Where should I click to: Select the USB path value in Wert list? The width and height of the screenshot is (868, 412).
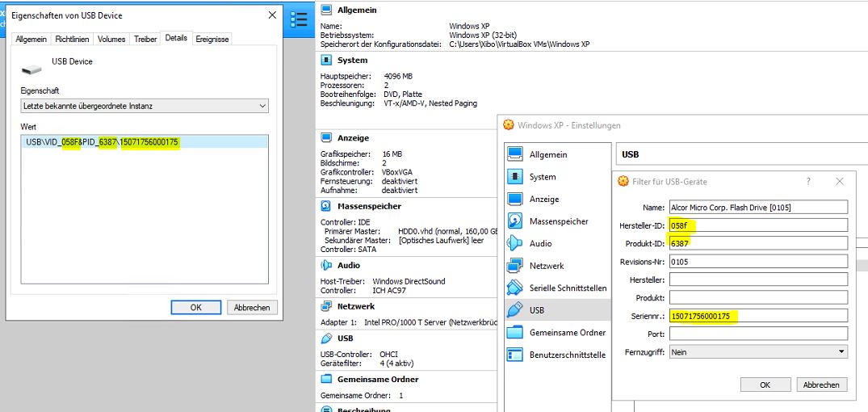click(x=102, y=142)
